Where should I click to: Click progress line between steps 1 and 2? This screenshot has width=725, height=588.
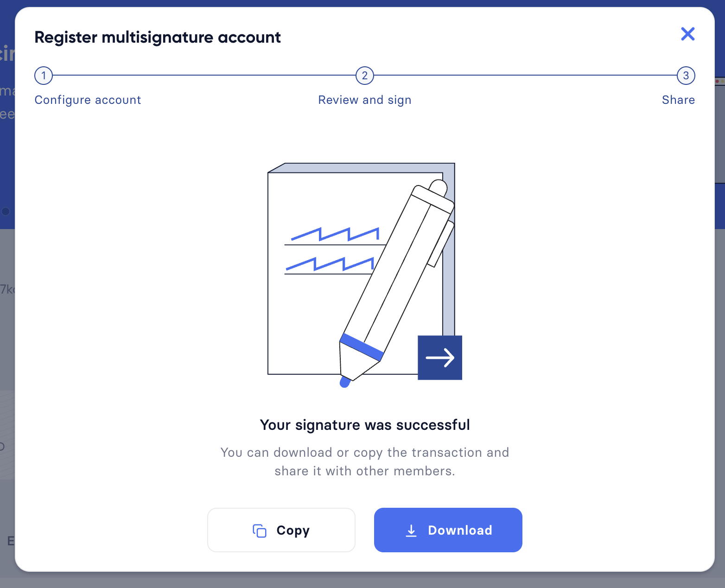[204, 75]
